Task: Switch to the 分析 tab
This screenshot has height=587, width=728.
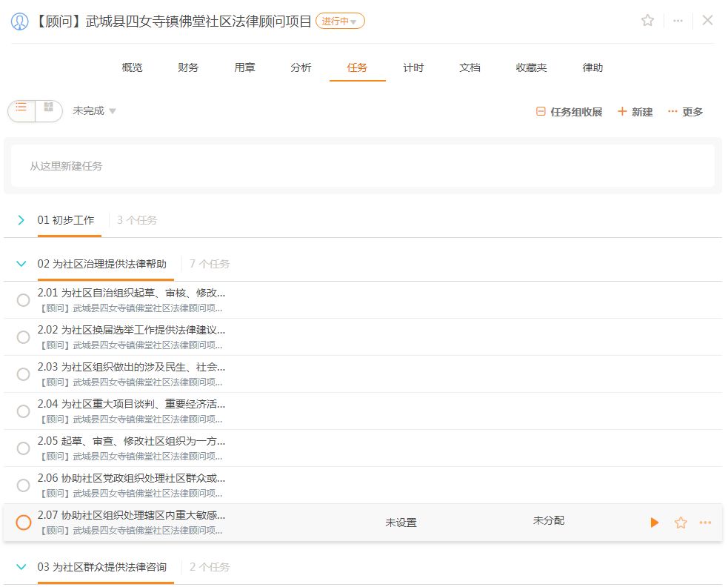Action: pos(301,67)
